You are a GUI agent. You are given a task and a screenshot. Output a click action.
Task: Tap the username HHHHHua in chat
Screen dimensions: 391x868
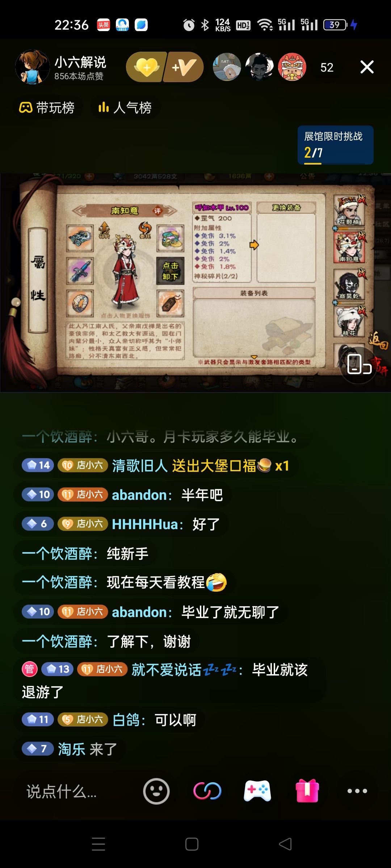pos(145,524)
